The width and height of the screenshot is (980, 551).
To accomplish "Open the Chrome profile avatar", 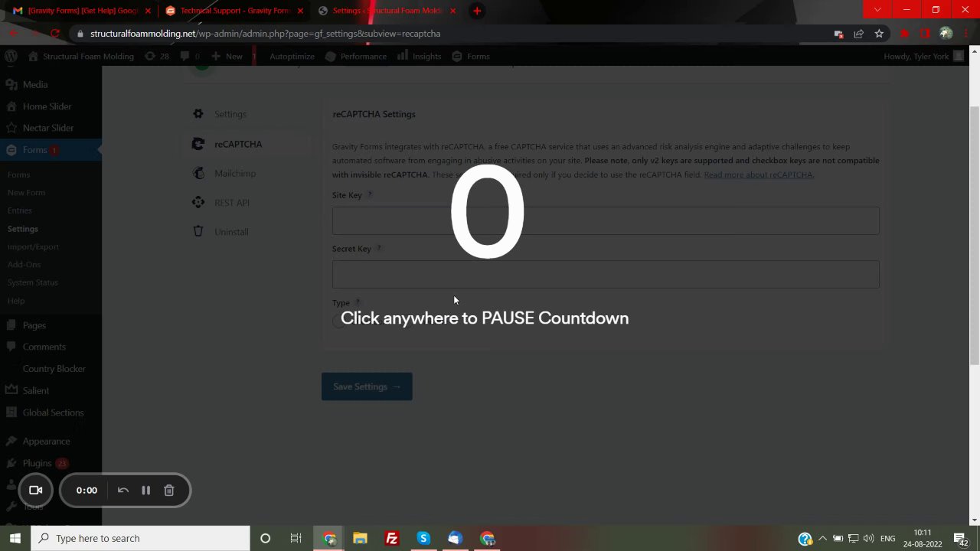I will point(946,34).
